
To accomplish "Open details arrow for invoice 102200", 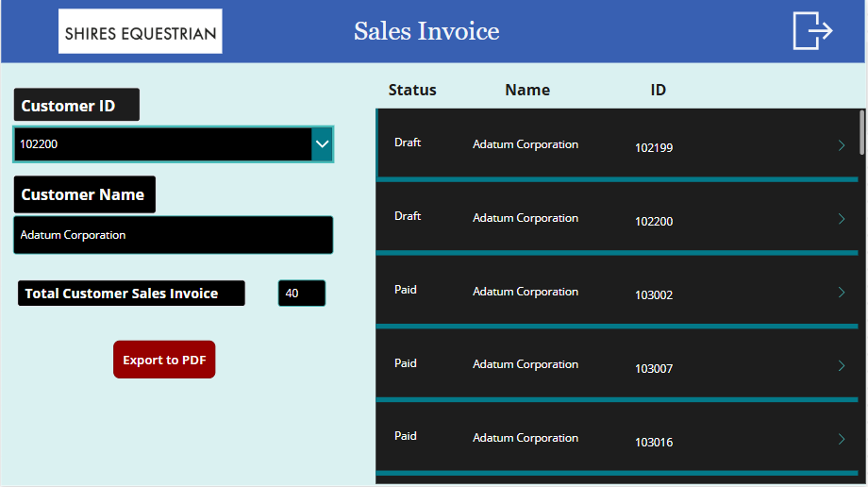I will (842, 219).
